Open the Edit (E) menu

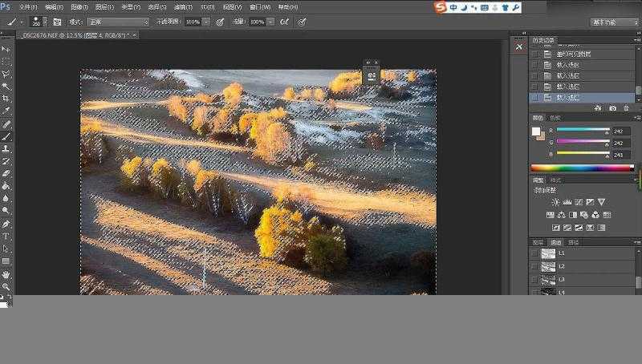pos(54,7)
